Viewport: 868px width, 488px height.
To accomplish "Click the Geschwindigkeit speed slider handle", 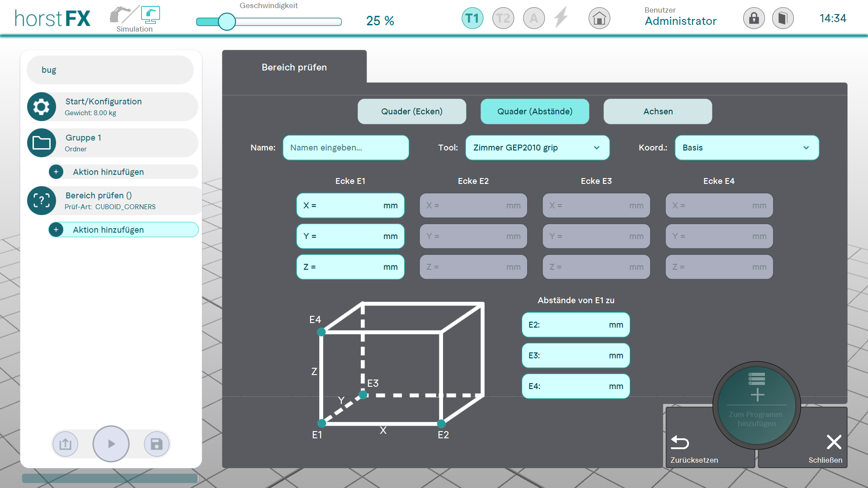I will 227,21.
